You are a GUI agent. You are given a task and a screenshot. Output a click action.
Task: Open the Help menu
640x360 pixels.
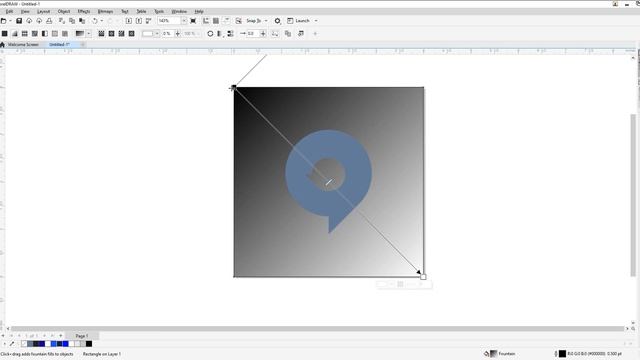pos(199,11)
